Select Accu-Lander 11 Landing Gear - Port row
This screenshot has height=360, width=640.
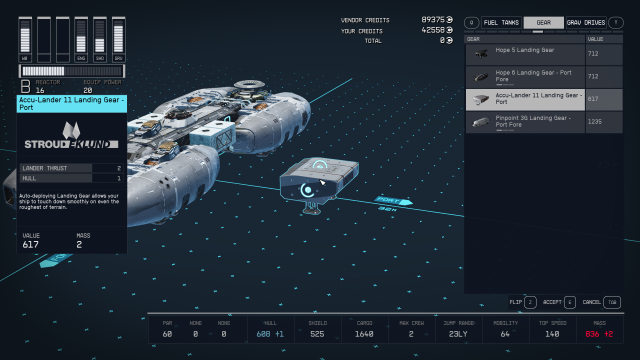(x=544, y=99)
